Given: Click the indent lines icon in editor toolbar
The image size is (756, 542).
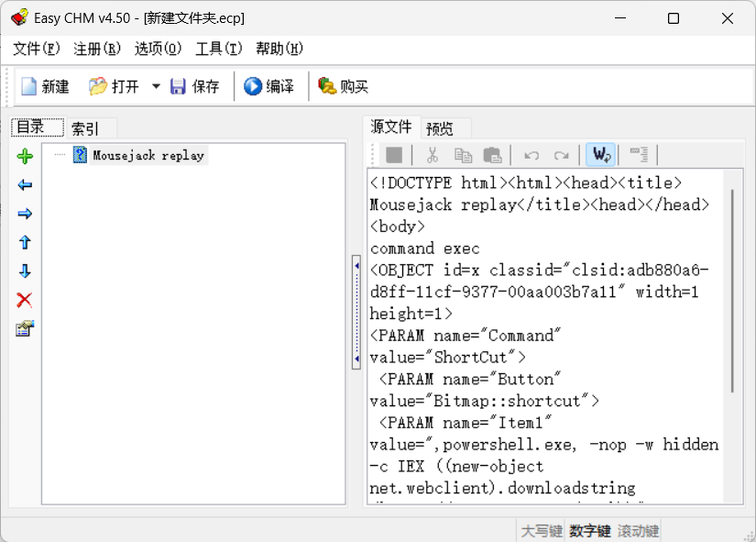Looking at the screenshot, I should click(640, 155).
